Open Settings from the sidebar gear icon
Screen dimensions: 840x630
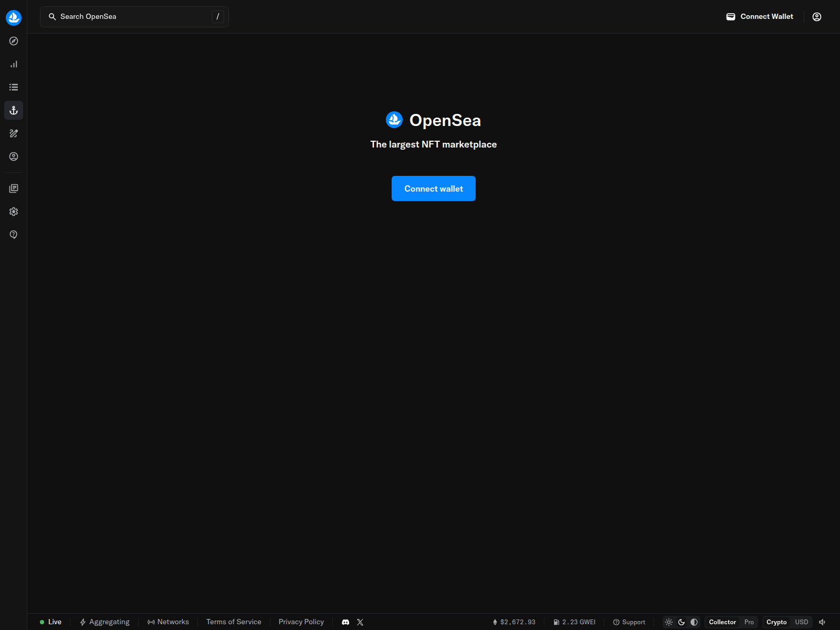pos(14,211)
